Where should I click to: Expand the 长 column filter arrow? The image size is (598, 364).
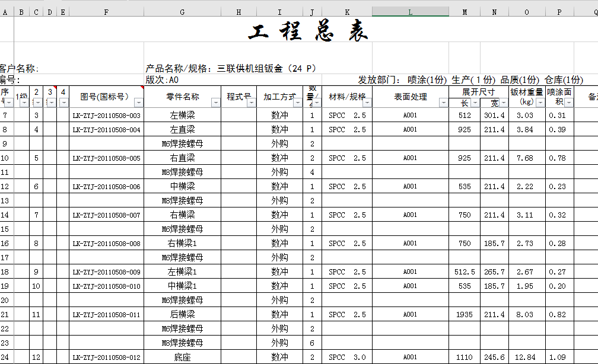[474, 103]
